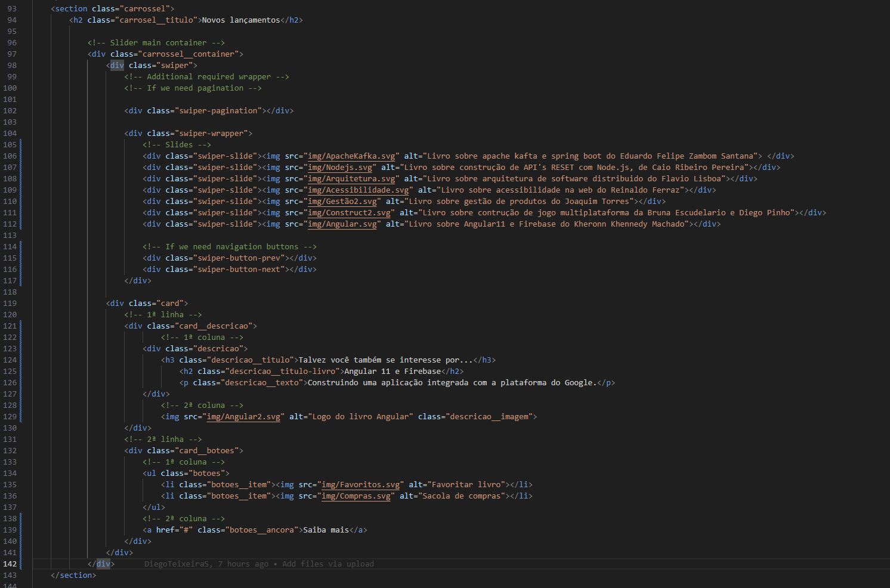Click the "descricao__imagem" class value
The height and width of the screenshot is (588, 890).
tap(489, 417)
